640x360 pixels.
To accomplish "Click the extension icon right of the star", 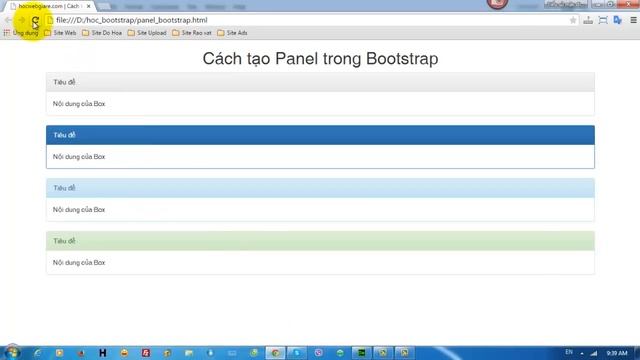I will click(x=588, y=20).
